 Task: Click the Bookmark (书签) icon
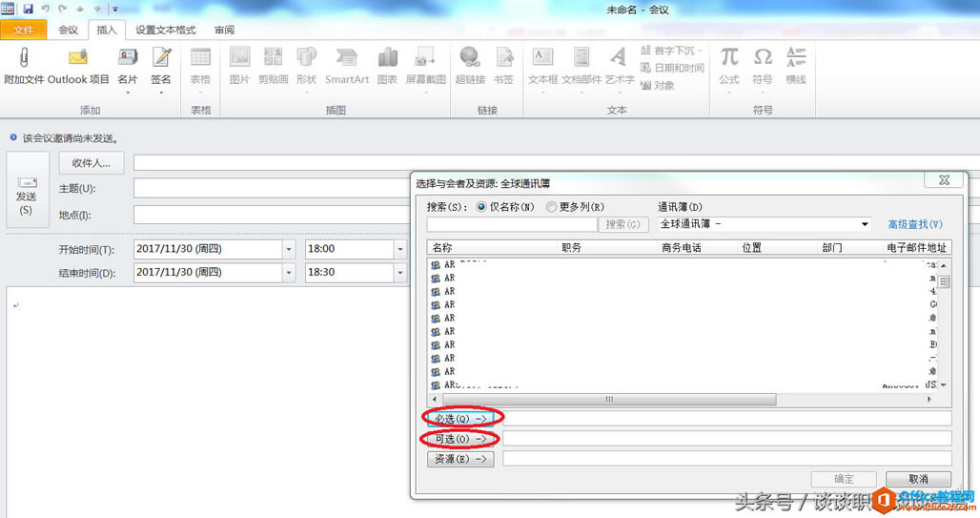click(503, 57)
